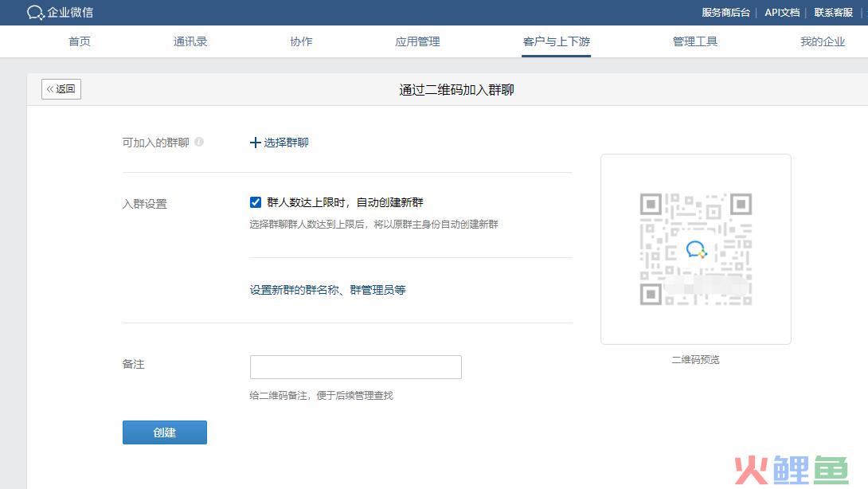The width and height of the screenshot is (868, 489).
Task: Focus the 备注 input field
Action: (x=355, y=367)
